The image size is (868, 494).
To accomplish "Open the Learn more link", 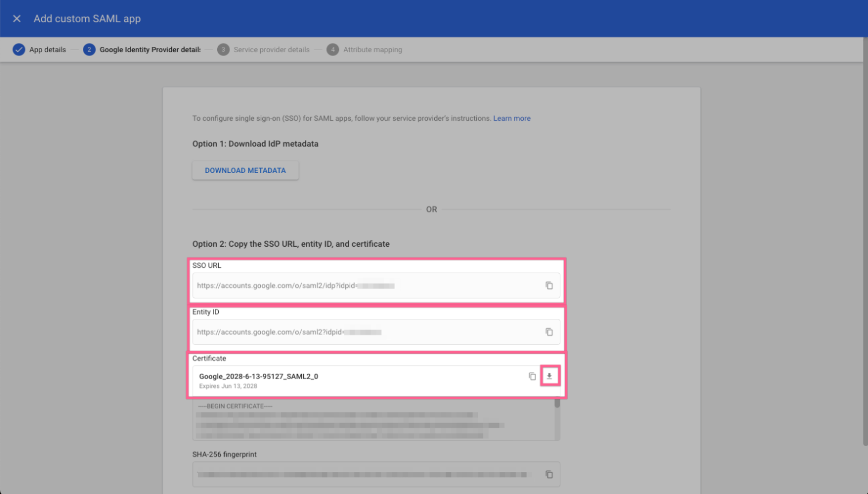I will click(511, 118).
